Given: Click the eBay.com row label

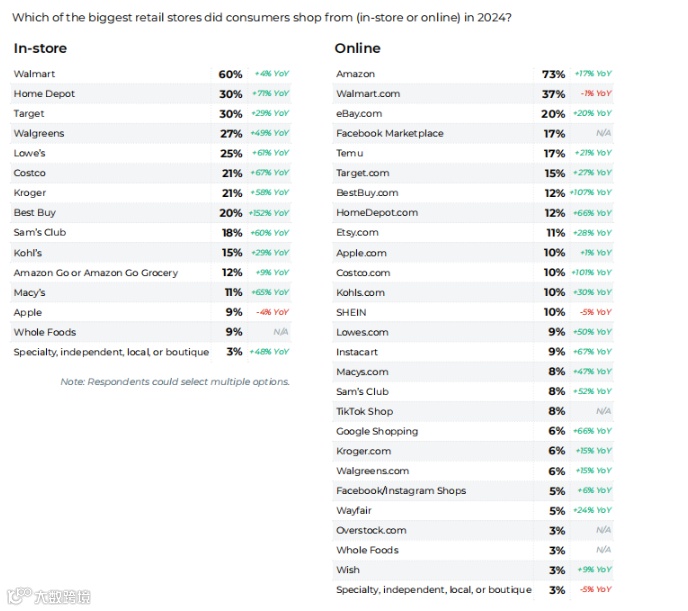Looking at the screenshot, I should coord(359,114).
